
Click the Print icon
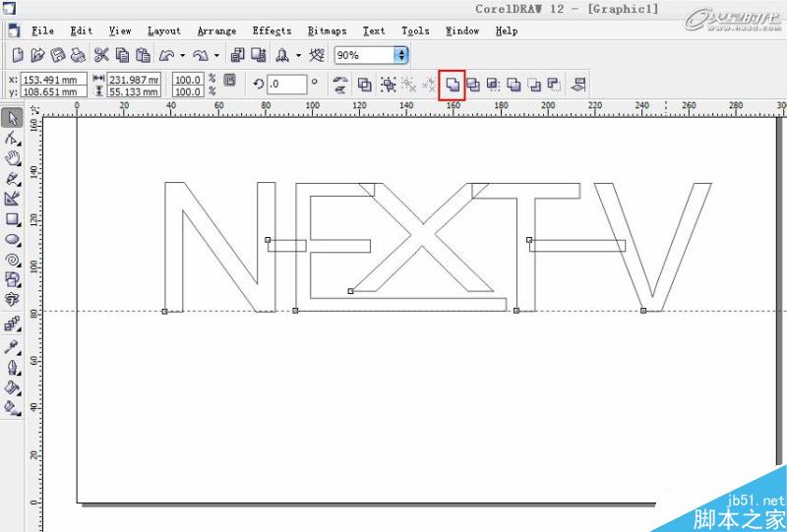coord(78,55)
